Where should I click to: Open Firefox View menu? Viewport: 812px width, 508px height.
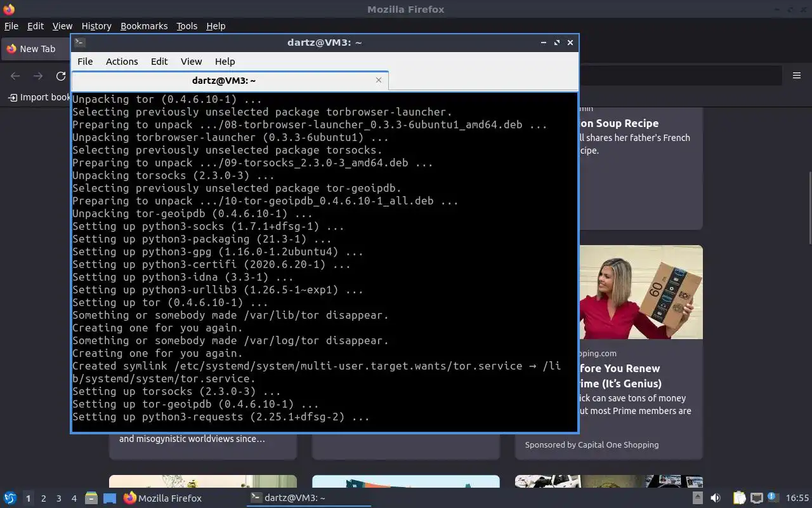pos(62,26)
